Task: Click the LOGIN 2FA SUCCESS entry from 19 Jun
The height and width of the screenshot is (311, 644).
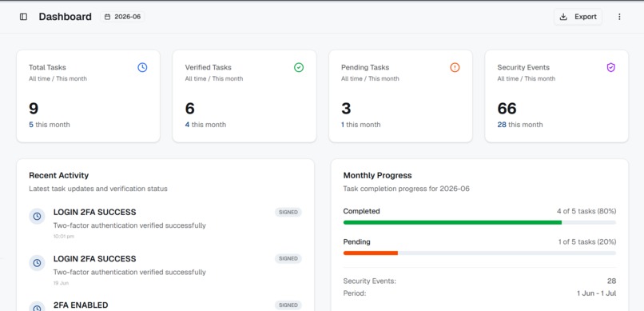Action: pos(95,259)
